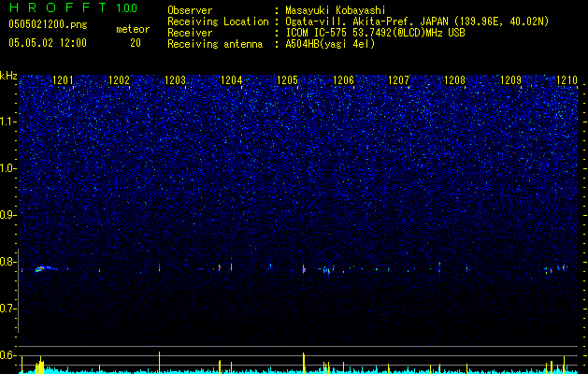Click the Ogata-vill. Akita-Pref. JAPAN location text
Screen dimensions: 588x374
pyautogui.click(x=417, y=22)
